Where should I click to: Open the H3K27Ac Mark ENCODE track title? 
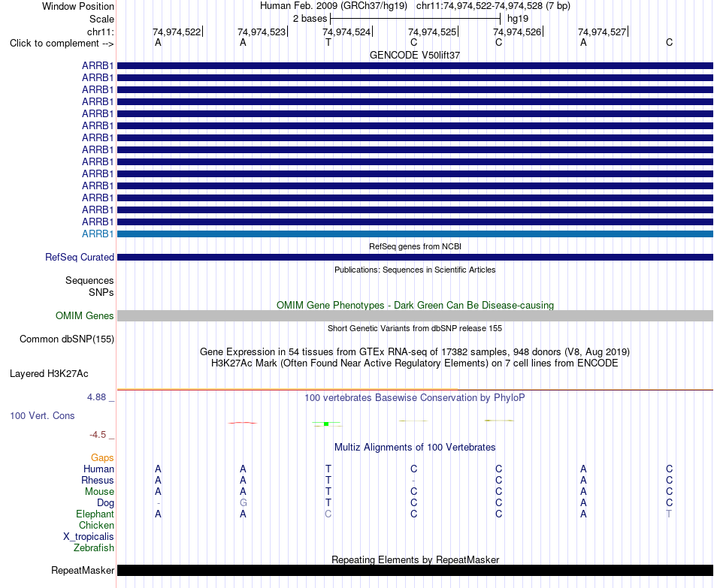(415, 363)
